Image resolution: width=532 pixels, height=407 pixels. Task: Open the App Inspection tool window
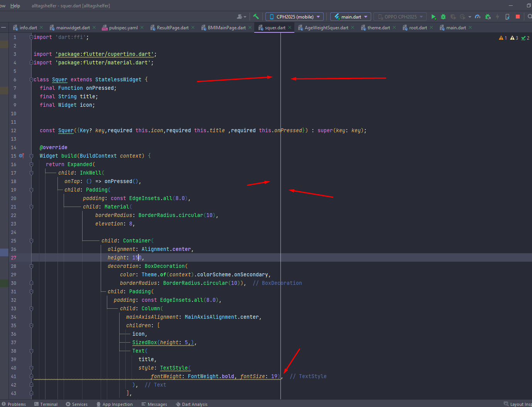(x=114, y=404)
